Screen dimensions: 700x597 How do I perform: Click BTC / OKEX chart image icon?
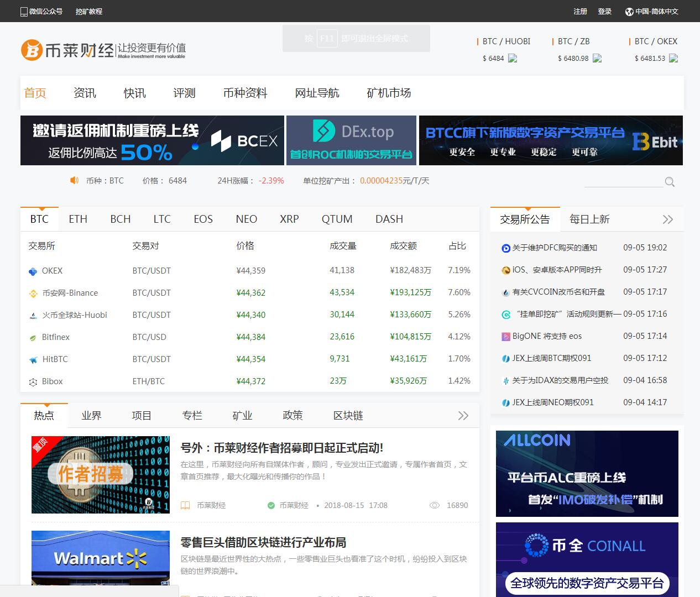[673, 58]
